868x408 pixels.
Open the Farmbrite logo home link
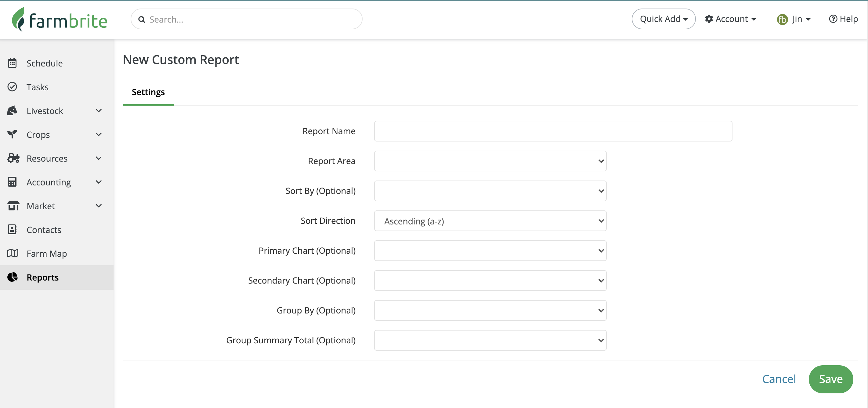[60, 20]
